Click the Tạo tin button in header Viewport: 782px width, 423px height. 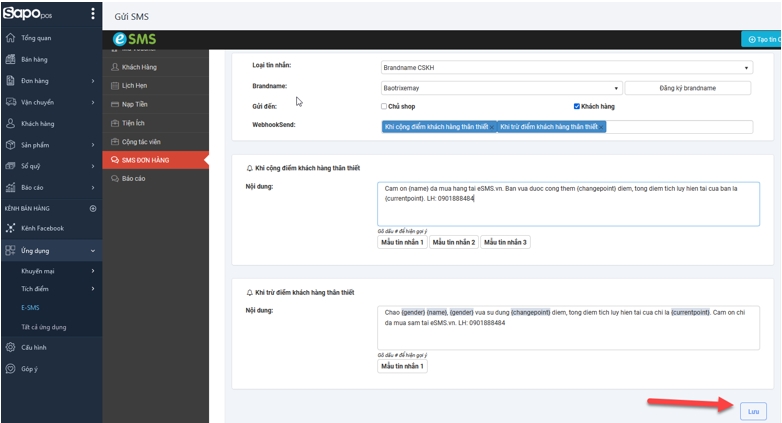point(762,39)
